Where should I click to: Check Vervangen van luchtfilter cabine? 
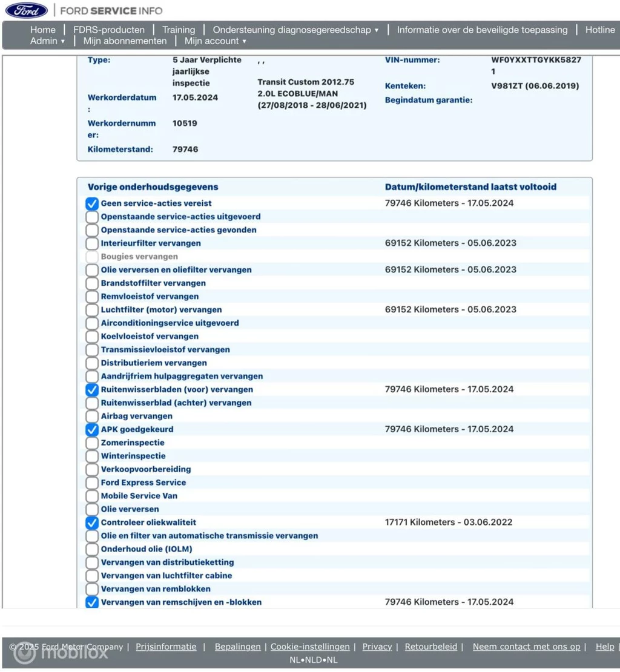(x=91, y=576)
